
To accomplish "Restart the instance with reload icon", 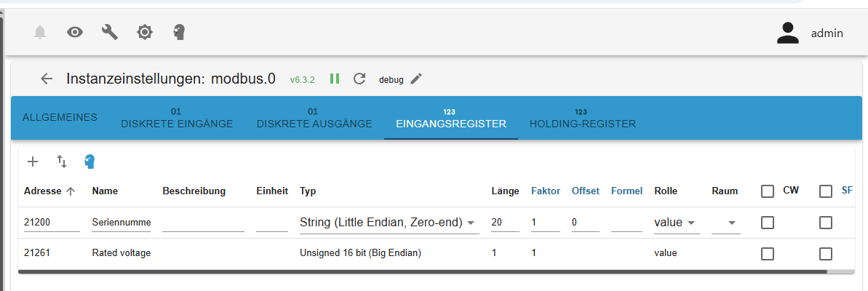I will 359,79.
